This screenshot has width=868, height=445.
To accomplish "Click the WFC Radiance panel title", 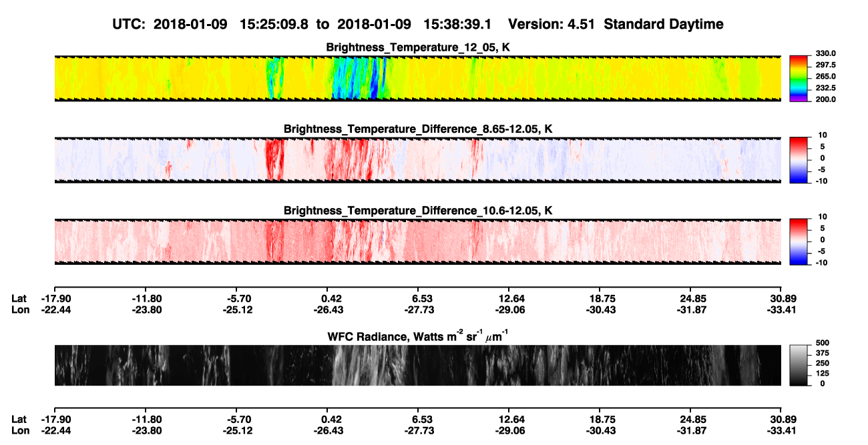I will click(418, 336).
